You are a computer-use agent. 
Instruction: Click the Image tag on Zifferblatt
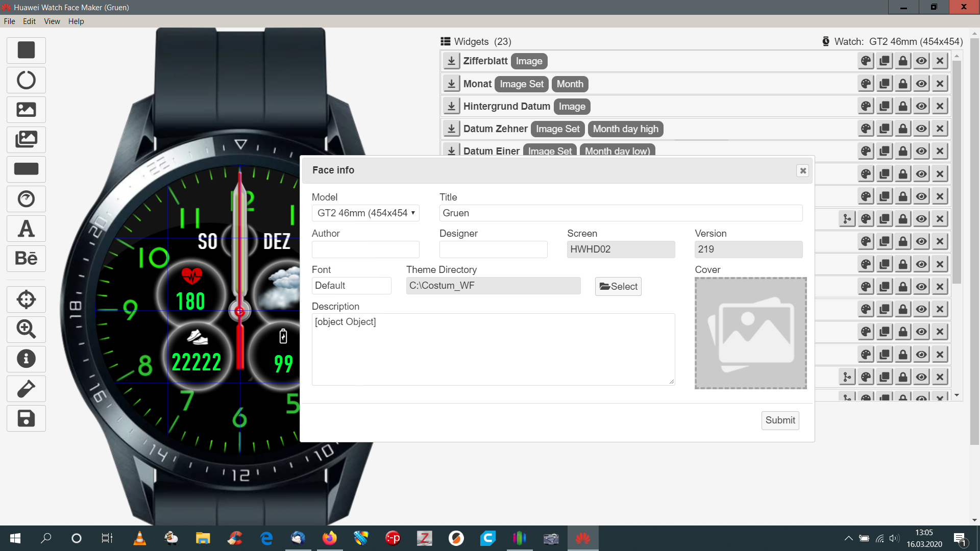pyautogui.click(x=529, y=61)
